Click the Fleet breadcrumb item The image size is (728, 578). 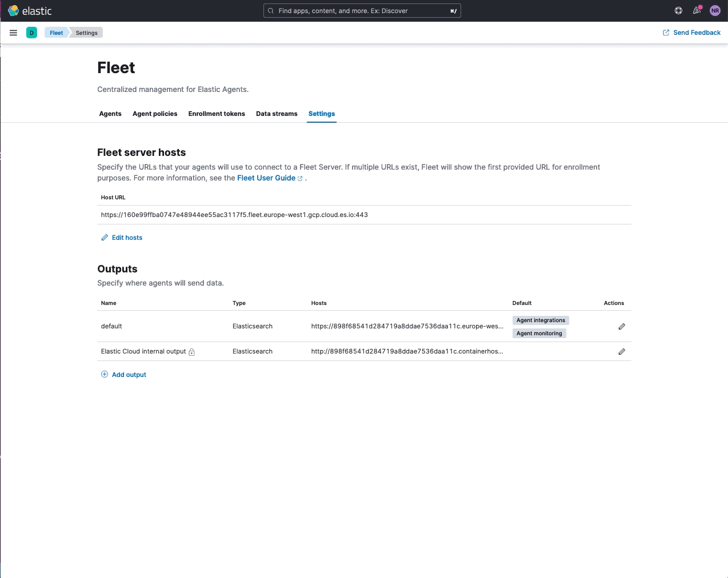pos(55,33)
